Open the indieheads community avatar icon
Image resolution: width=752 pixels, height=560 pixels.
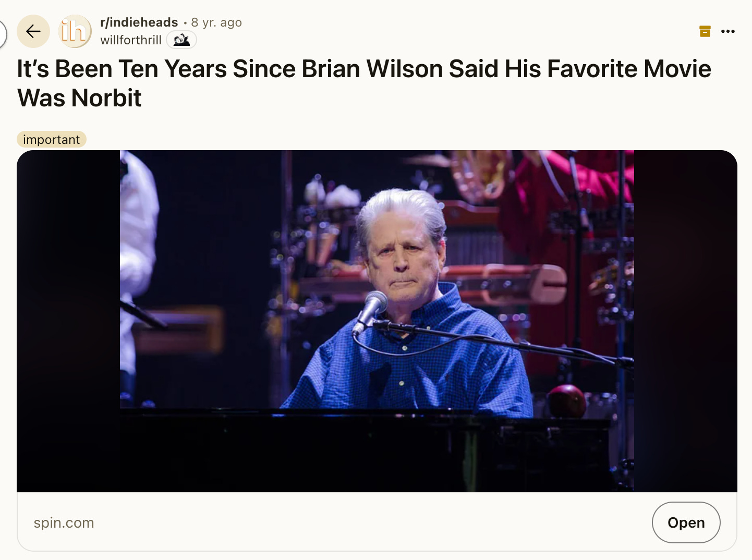(75, 32)
